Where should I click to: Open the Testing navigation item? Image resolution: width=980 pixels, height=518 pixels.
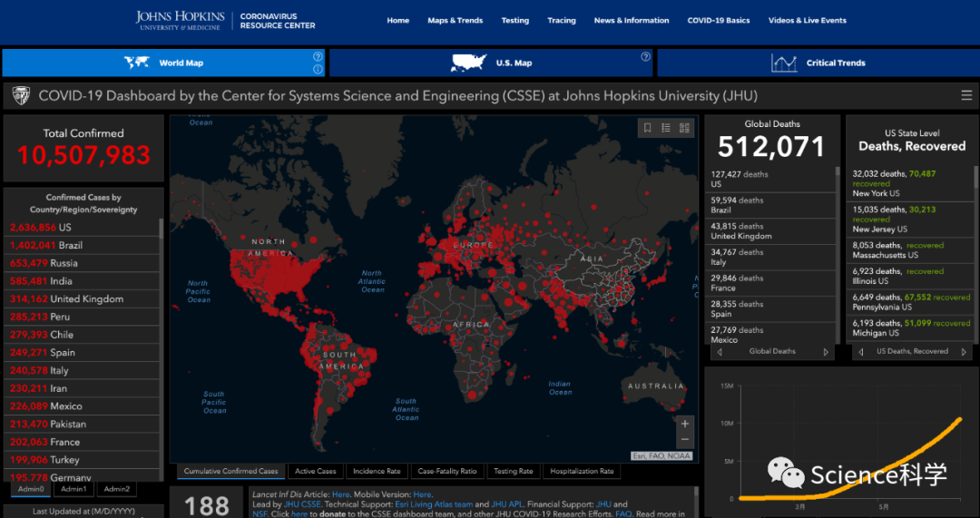pyautogui.click(x=515, y=21)
